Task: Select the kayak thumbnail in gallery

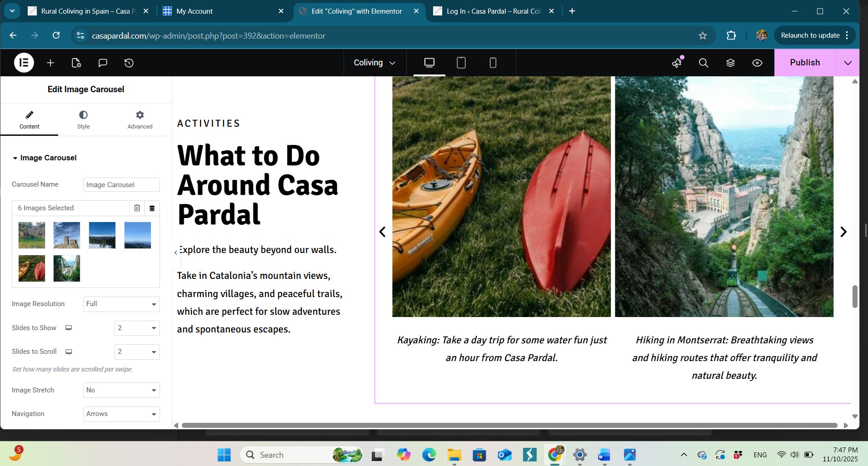Action: 32,268
